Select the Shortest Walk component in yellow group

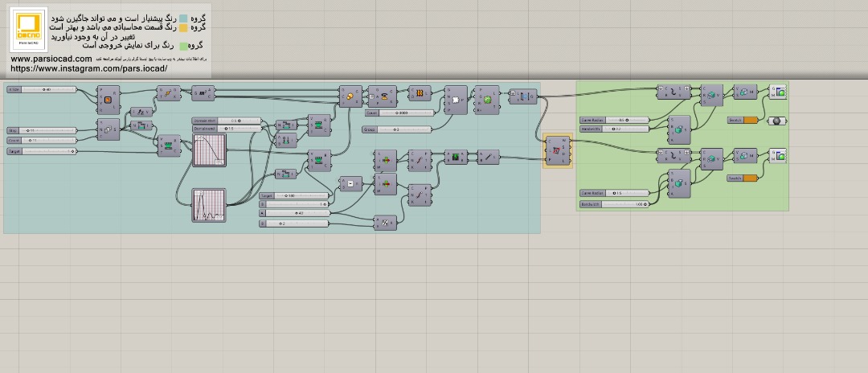558,150
